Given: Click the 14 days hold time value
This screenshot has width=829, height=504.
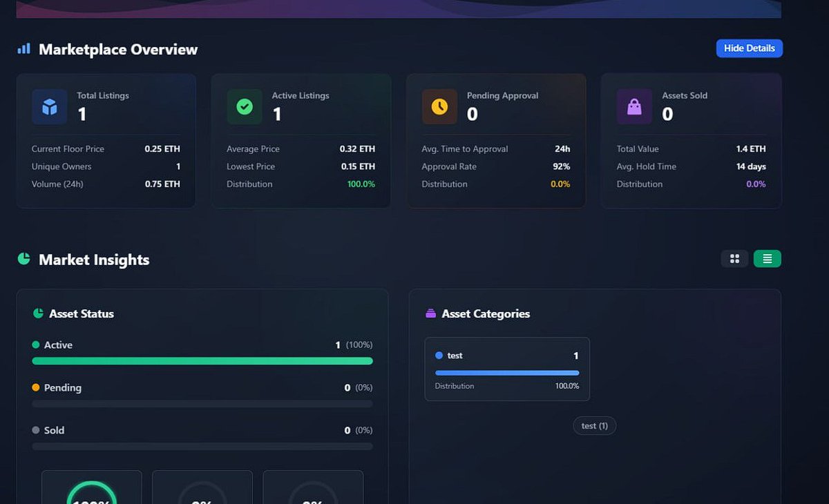Looking at the screenshot, I should coord(751,166).
